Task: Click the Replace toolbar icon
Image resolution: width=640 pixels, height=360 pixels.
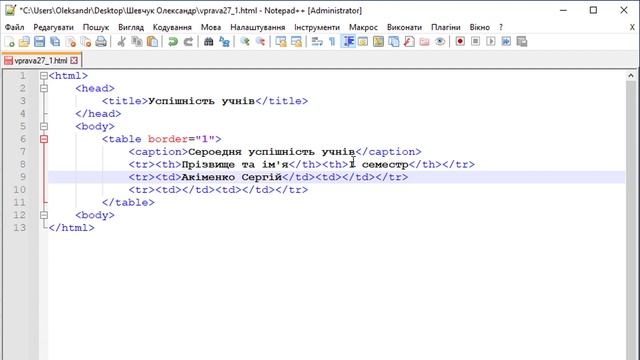Action: tap(224, 42)
